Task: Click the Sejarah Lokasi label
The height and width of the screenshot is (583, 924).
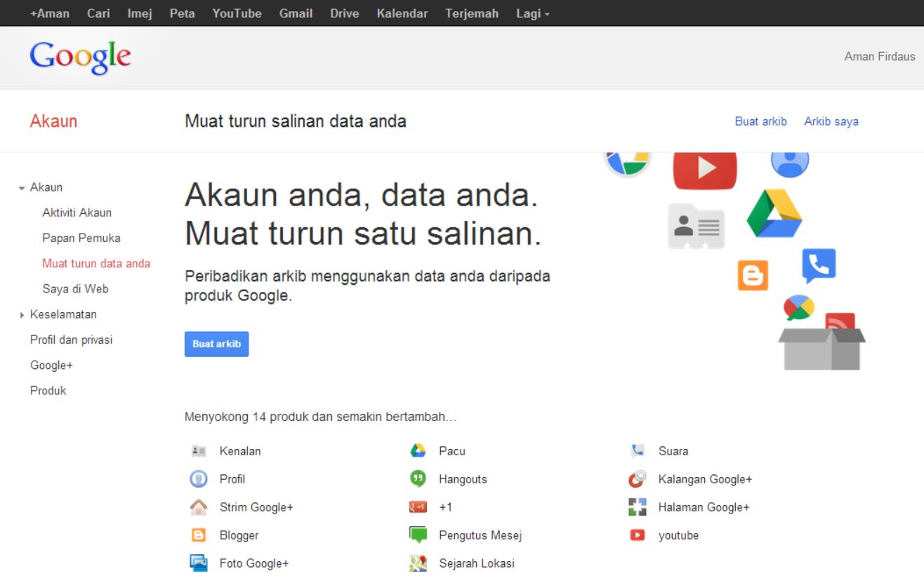Action: tap(477, 563)
